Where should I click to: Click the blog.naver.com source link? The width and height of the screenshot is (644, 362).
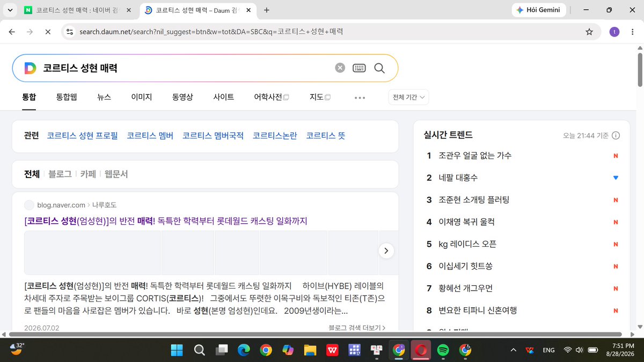tap(61, 205)
